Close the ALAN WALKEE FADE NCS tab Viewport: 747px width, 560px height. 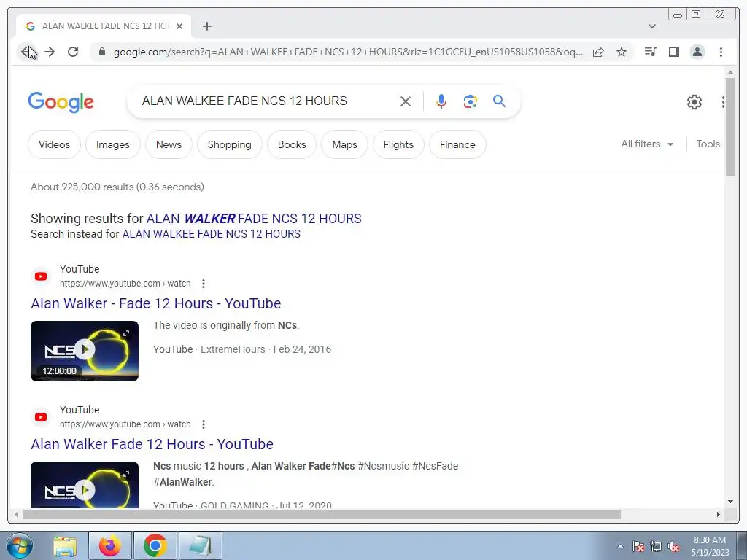click(x=179, y=26)
